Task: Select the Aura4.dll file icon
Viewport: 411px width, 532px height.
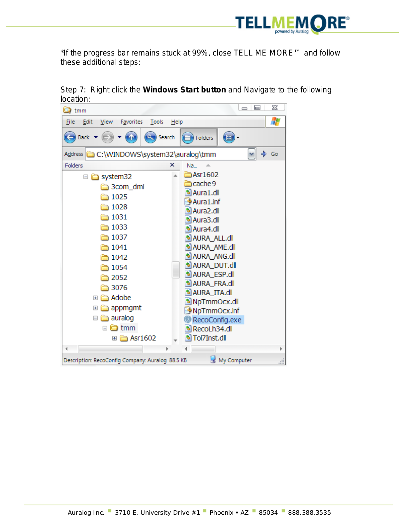Action: pyautogui.click(x=188, y=229)
